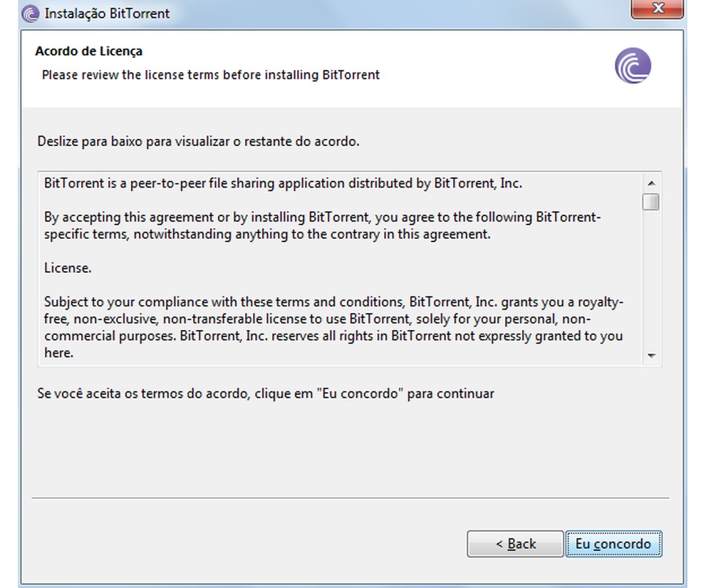
Task: Close the BitTorrent installer window
Action: (657, 9)
